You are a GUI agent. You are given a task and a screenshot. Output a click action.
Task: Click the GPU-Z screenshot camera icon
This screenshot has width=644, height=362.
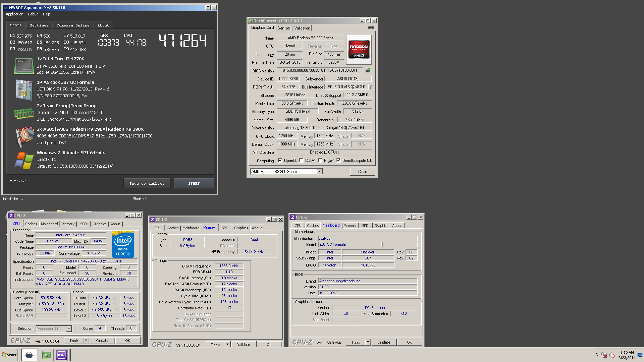pos(371,27)
